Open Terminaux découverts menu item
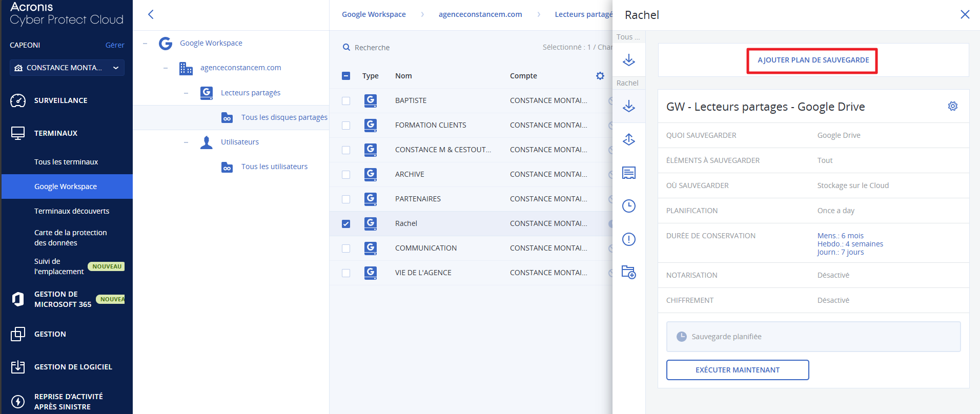This screenshot has width=980, height=414. [x=72, y=211]
